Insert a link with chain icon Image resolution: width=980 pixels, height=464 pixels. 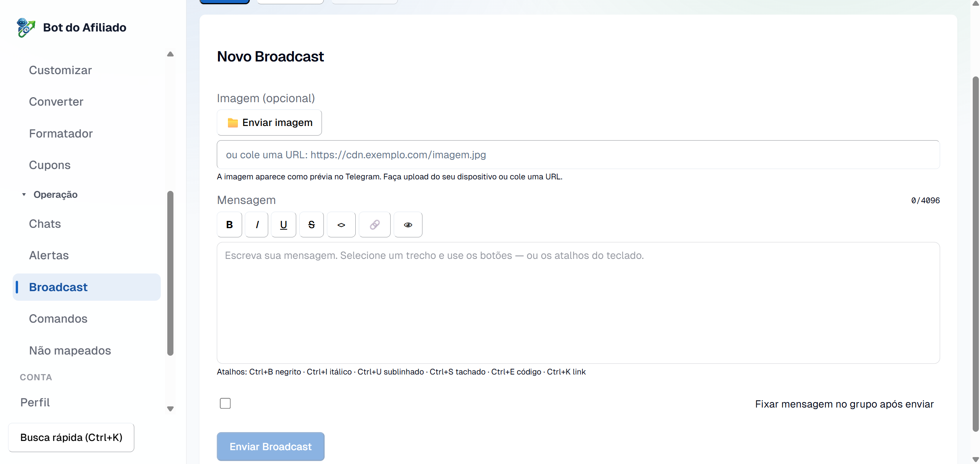click(375, 225)
